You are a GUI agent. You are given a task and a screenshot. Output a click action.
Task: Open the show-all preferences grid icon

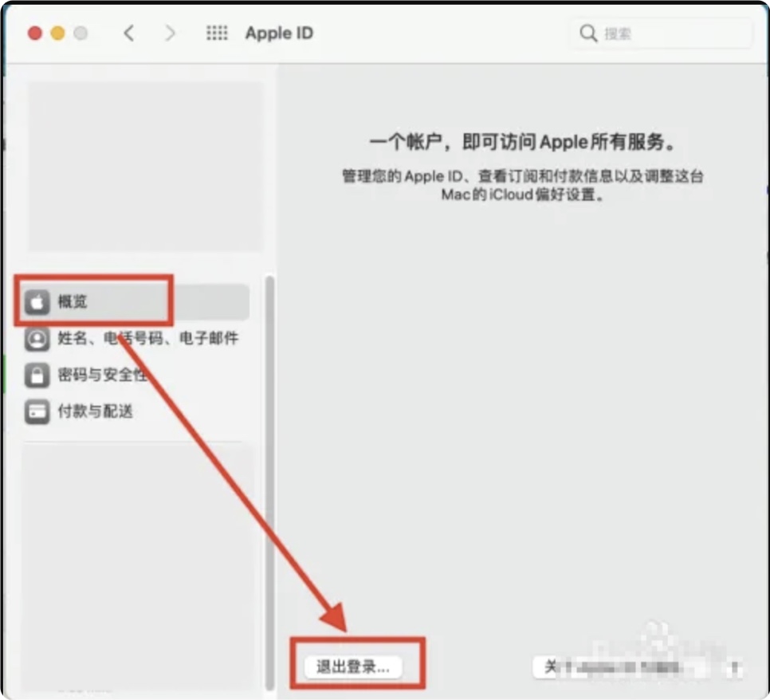point(217,33)
